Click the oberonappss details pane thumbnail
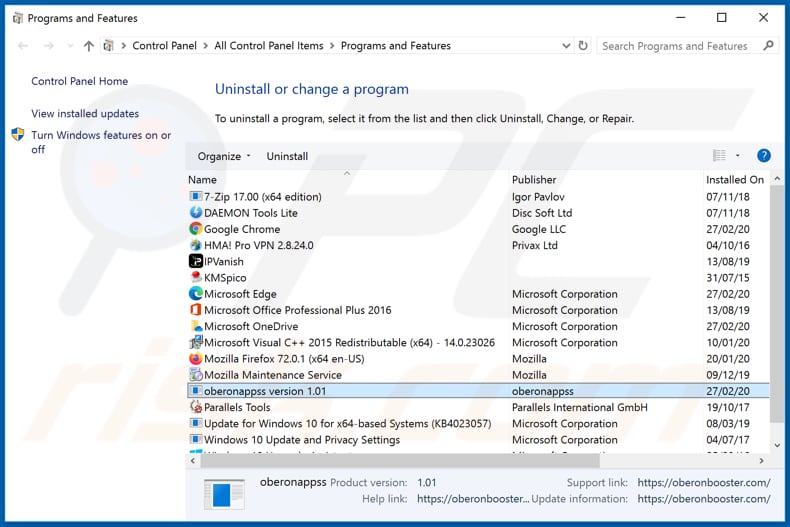 [224, 494]
